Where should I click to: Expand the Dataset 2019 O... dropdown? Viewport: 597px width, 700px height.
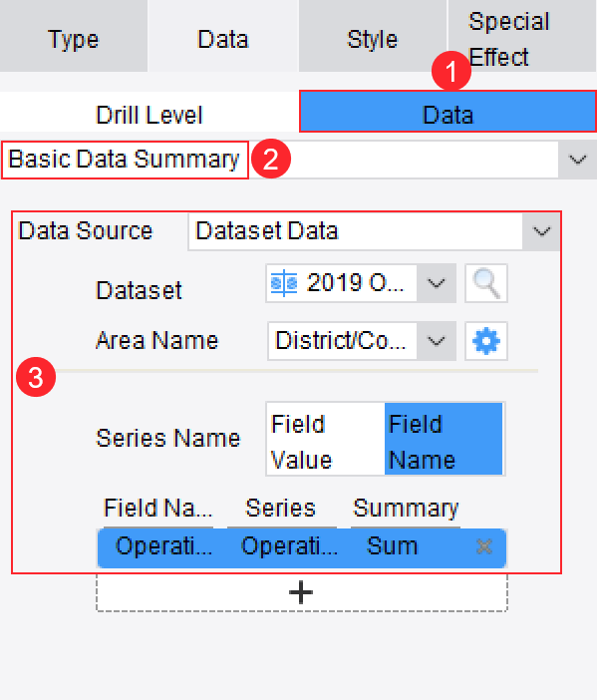tap(436, 283)
